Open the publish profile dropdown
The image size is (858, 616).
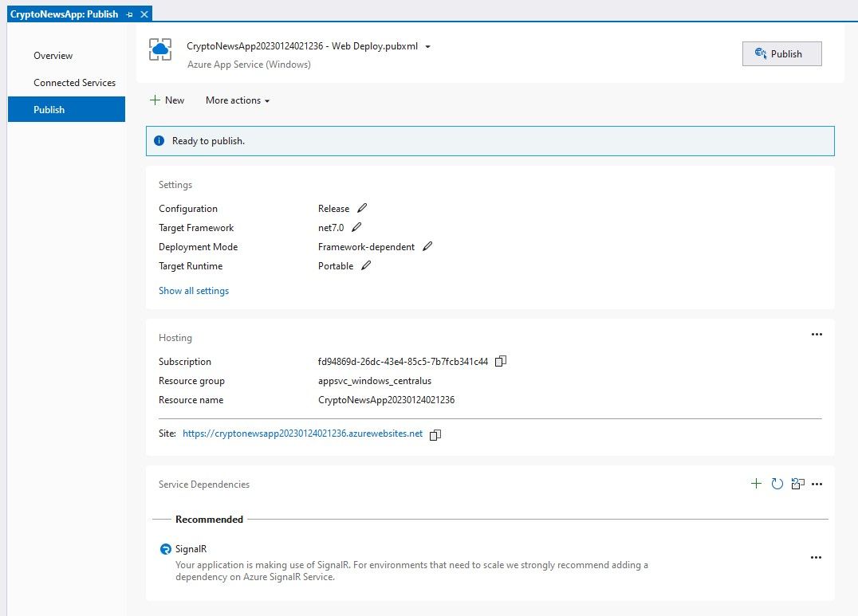[x=427, y=47]
